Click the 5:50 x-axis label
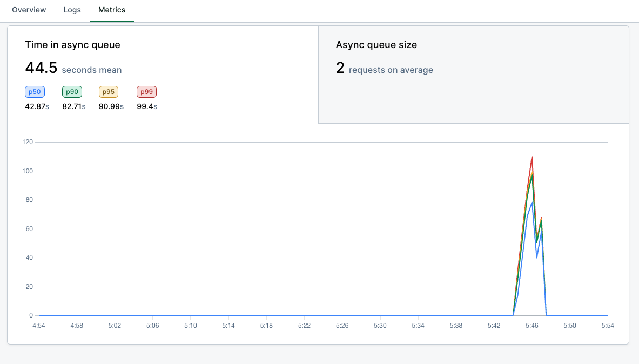This screenshot has height=364, width=639. coord(570,326)
